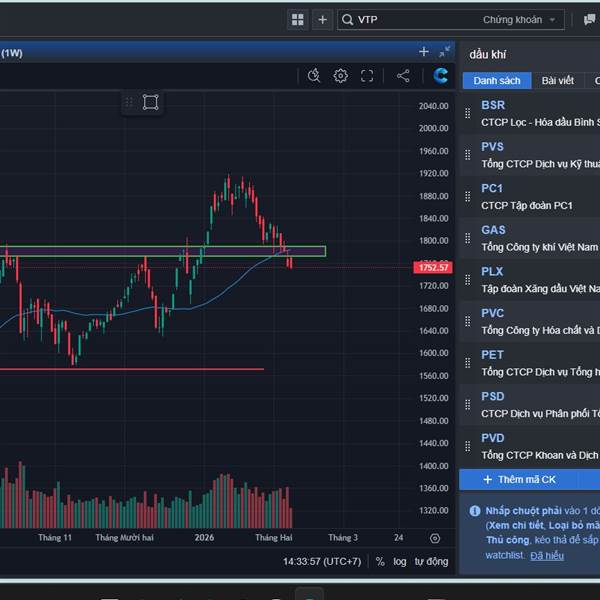
Task: Select PVC stock in watchlist
Action: (492, 313)
